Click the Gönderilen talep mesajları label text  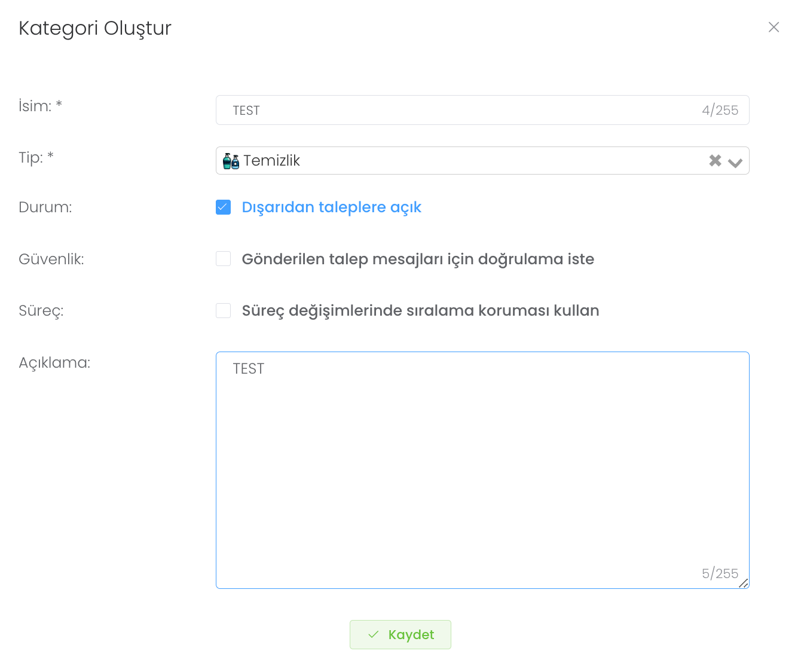click(x=417, y=259)
